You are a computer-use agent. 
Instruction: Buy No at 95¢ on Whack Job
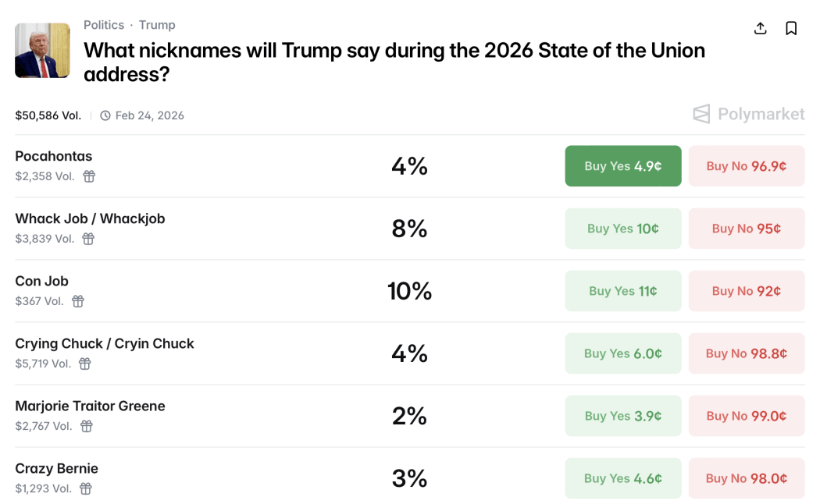[x=746, y=228]
